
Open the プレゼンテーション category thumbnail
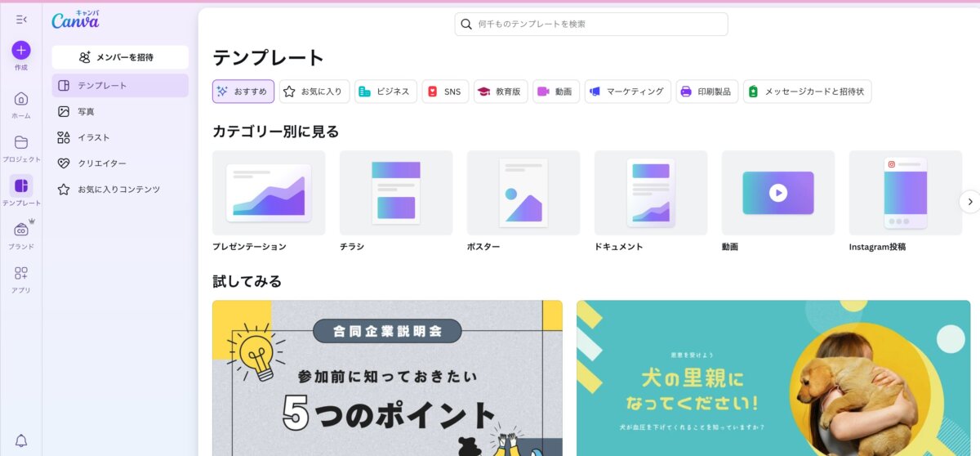pyautogui.click(x=269, y=193)
